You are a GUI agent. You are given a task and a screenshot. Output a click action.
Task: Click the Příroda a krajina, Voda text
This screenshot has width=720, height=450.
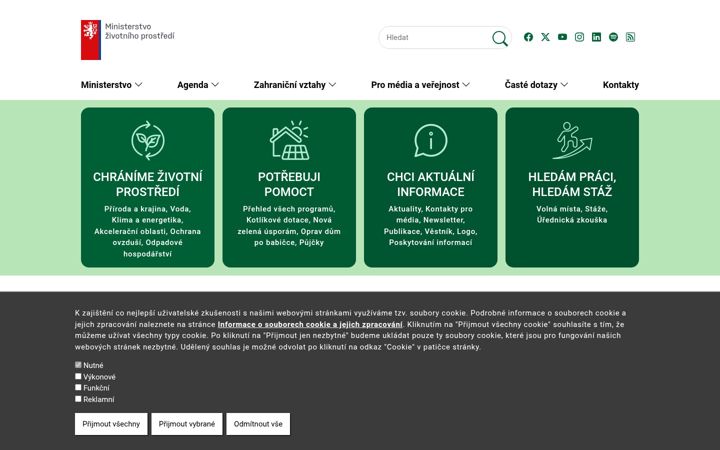pyautogui.click(x=147, y=231)
